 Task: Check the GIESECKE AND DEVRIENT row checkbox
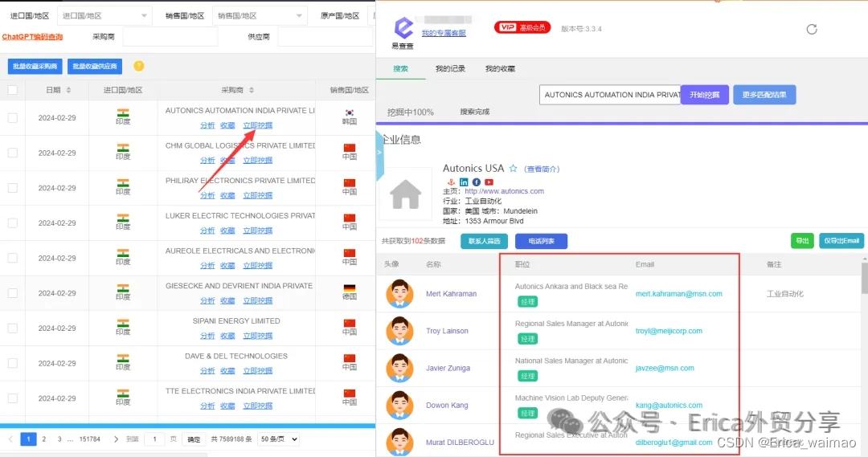coord(13,293)
